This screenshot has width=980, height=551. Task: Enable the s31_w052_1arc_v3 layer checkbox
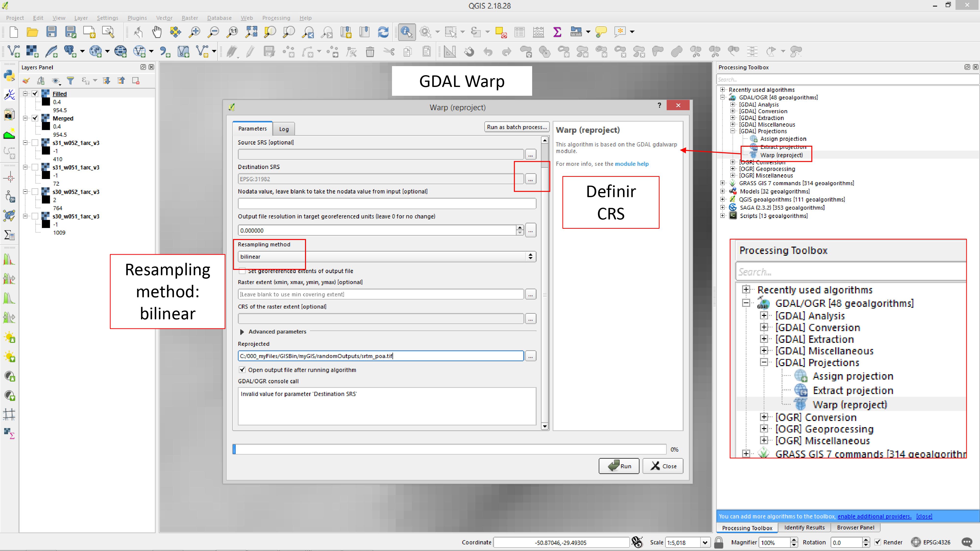(35, 143)
